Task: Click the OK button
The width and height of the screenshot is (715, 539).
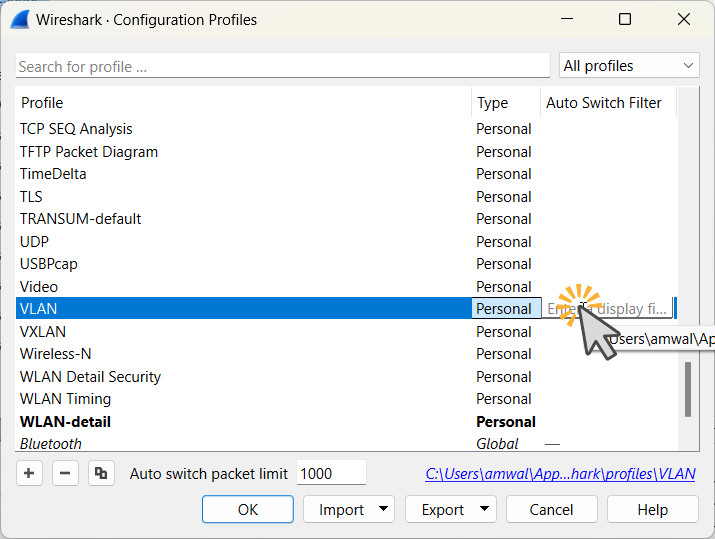Action: click(247, 510)
